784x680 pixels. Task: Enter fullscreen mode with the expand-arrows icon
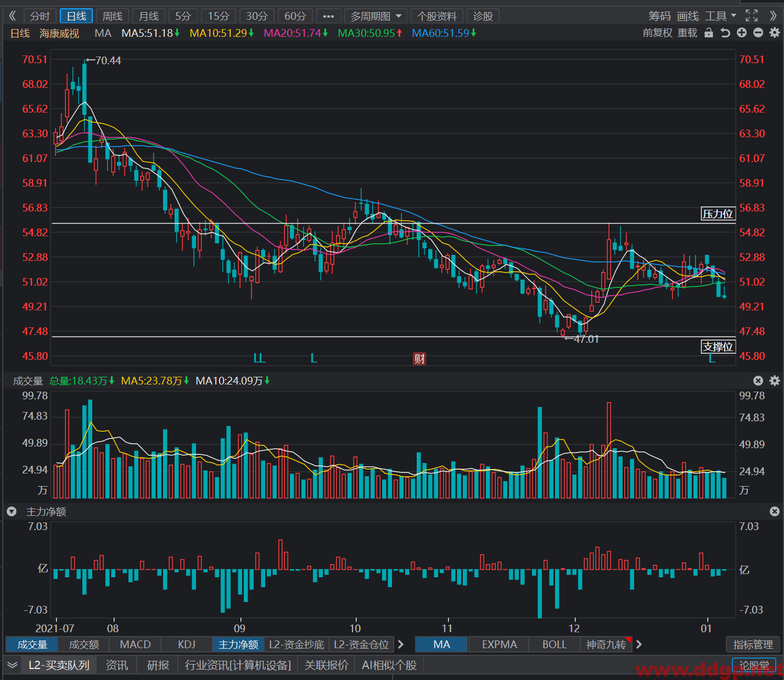click(752, 16)
